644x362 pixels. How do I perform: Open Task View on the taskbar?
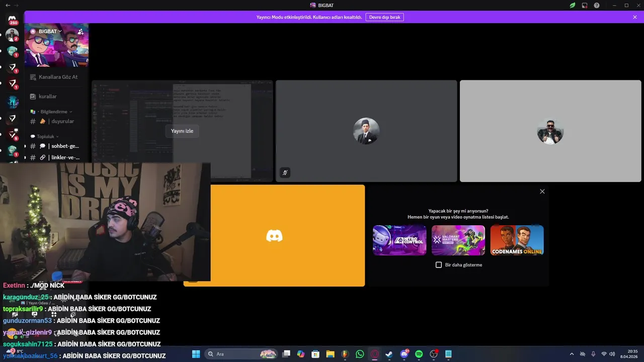(x=286, y=354)
